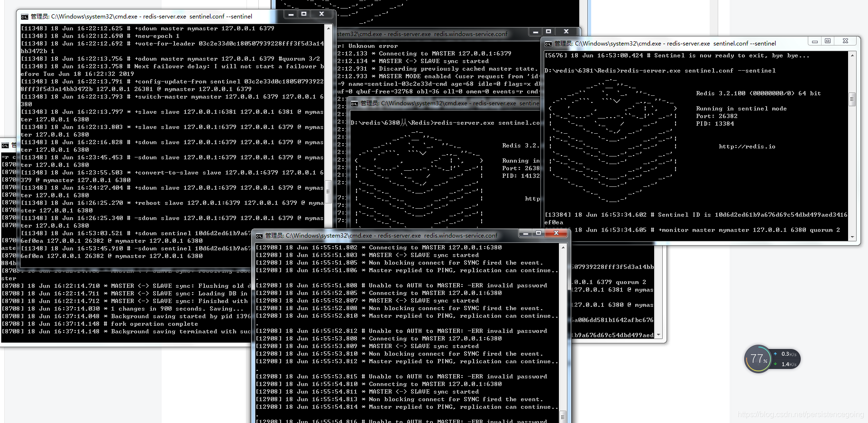Click scroll-up arrow in right sentinel window
This screenshot has height=423, width=868.
click(x=852, y=55)
